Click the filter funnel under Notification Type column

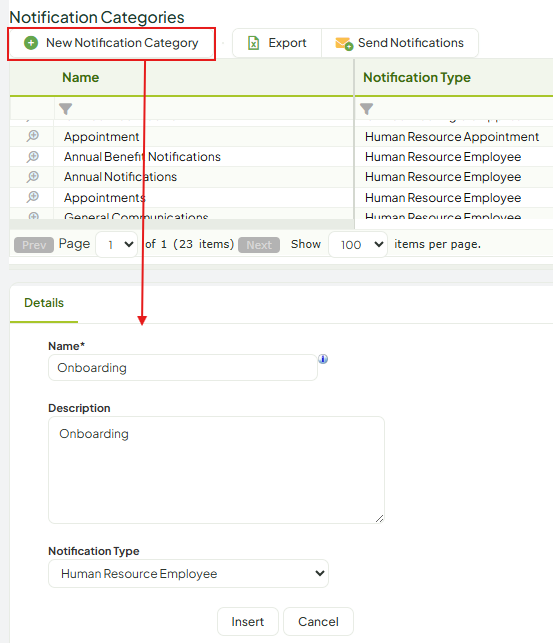point(366,109)
